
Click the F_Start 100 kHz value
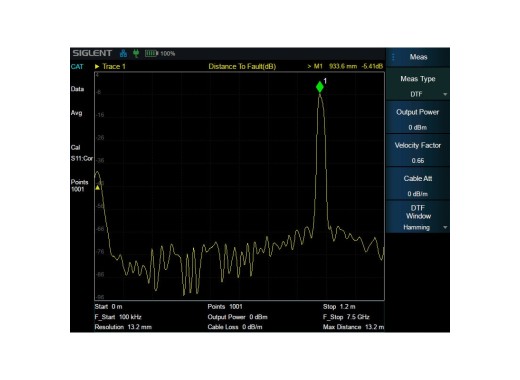click(x=118, y=317)
